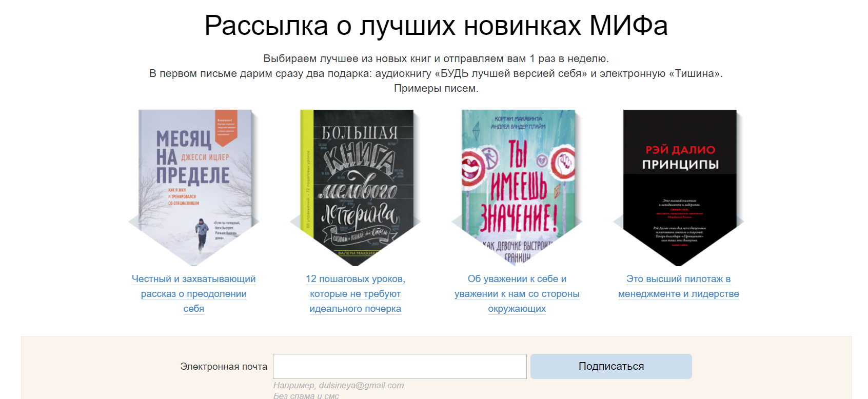Open the «Примеры писем» link
The image size is (868, 399).
436,88
